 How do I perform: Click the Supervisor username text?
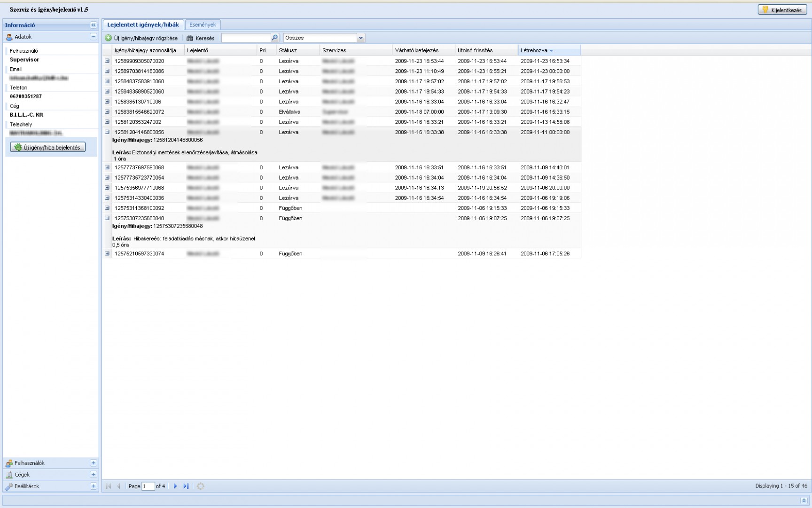pos(24,60)
